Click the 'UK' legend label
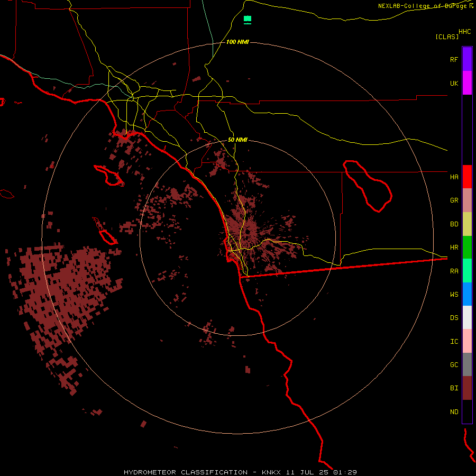Image resolution: width=476 pixels, height=476 pixels. pyautogui.click(x=454, y=83)
